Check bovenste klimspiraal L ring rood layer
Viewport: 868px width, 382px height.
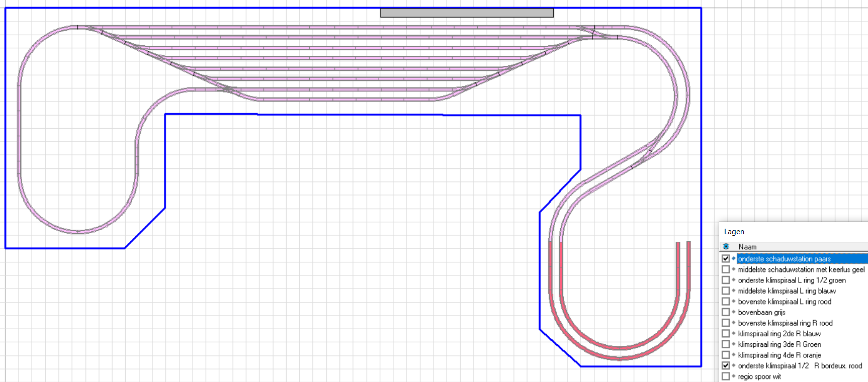tap(726, 302)
